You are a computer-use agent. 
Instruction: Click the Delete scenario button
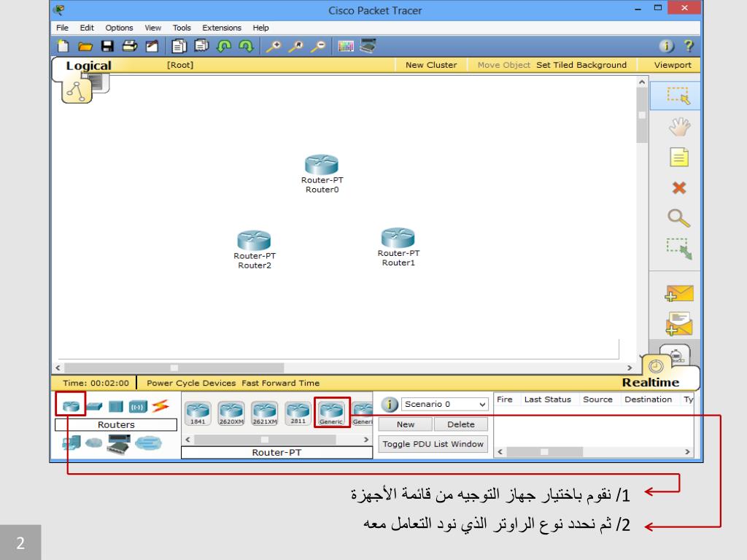[461, 424]
